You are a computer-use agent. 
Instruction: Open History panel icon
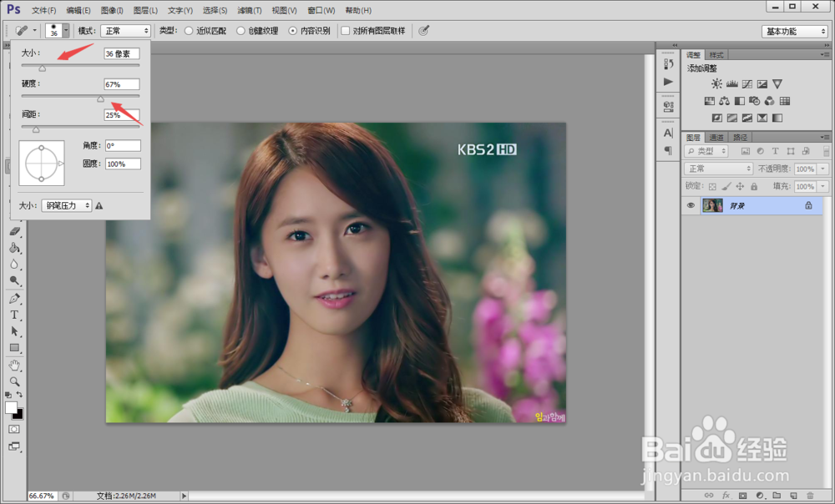pyautogui.click(x=668, y=64)
